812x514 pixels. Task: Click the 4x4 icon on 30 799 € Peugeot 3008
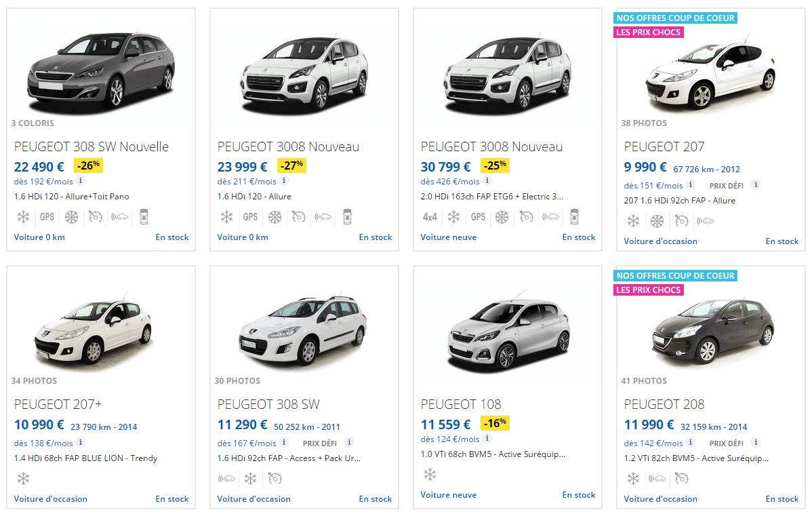(430, 217)
